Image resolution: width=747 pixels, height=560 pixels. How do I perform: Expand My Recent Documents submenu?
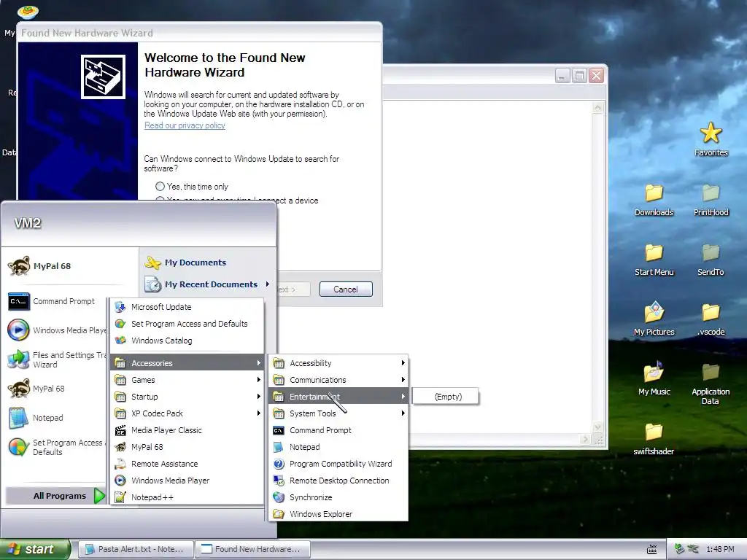pyautogui.click(x=208, y=284)
